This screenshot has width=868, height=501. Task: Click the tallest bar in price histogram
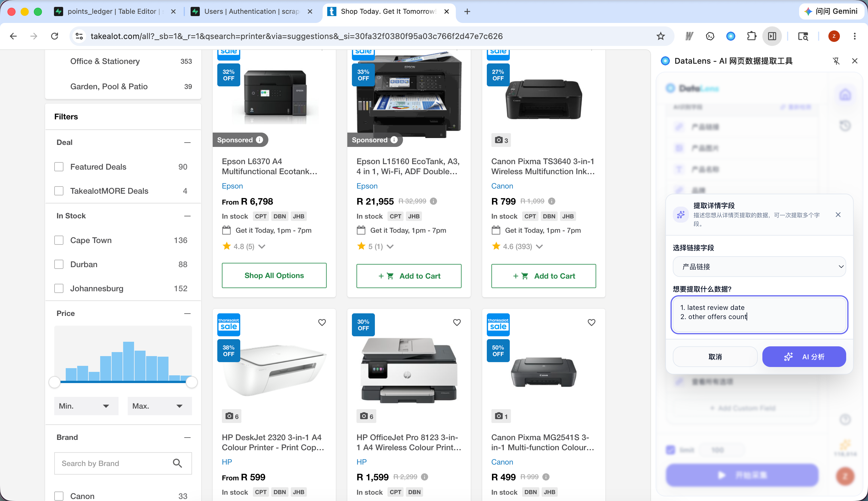coord(128,361)
